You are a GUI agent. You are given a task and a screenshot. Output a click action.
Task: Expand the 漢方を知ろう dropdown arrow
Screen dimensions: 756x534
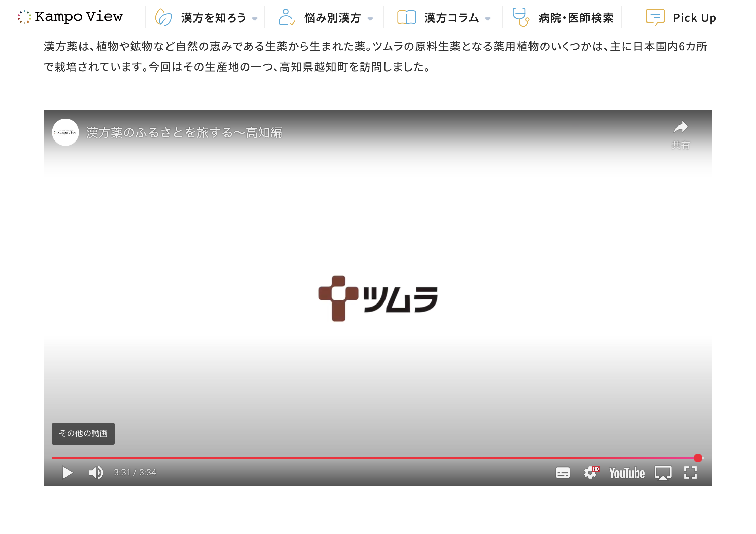tap(255, 19)
